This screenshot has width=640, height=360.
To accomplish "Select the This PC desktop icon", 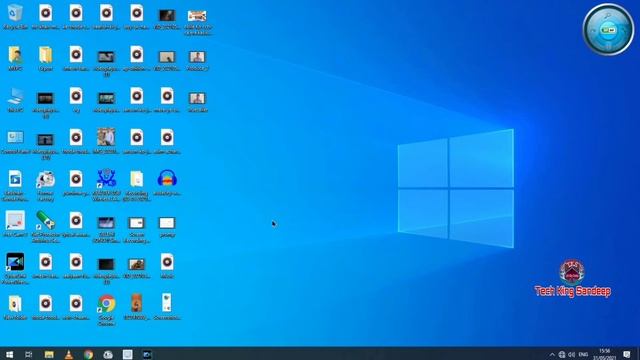I will 15,100.
